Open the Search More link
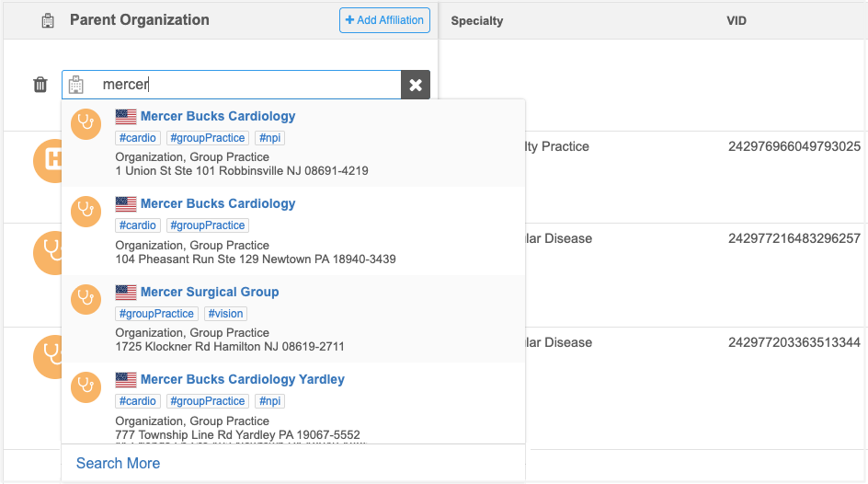This screenshot has height=484, width=868. (x=118, y=463)
